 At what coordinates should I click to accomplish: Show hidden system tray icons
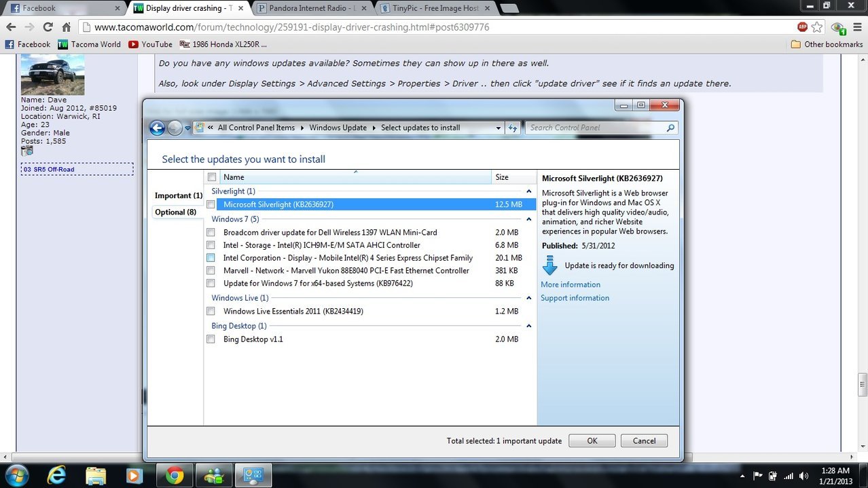tap(744, 476)
